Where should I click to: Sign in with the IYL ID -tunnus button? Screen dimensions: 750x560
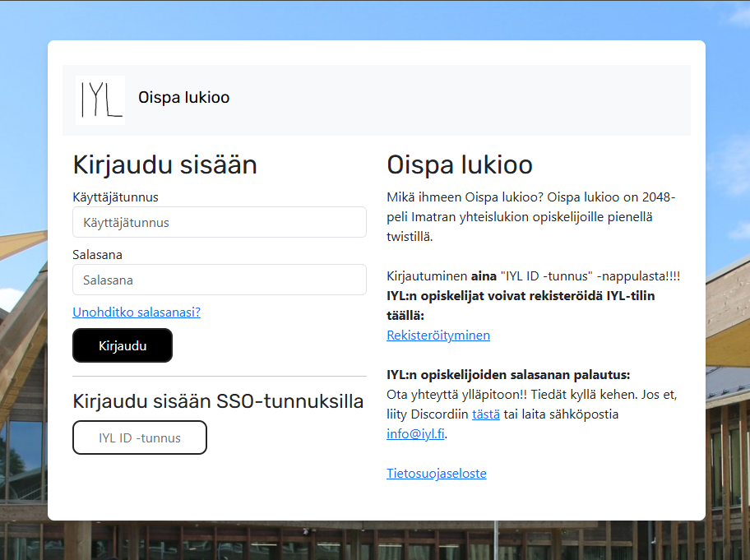click(139, 437)
